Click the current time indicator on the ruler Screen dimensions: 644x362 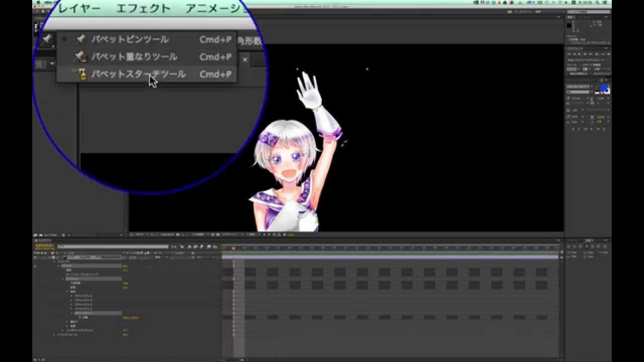pyautogui.click(x=233, y=248)
